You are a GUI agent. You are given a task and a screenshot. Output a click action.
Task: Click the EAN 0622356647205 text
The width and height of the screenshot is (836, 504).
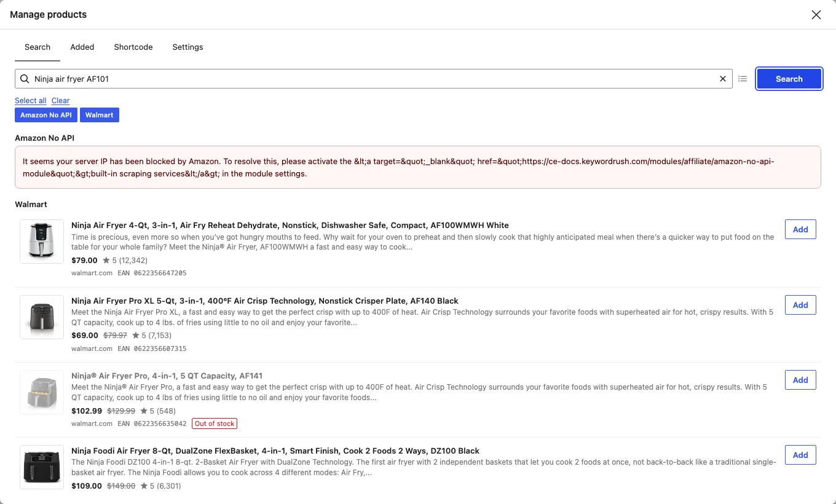point(152,273)
